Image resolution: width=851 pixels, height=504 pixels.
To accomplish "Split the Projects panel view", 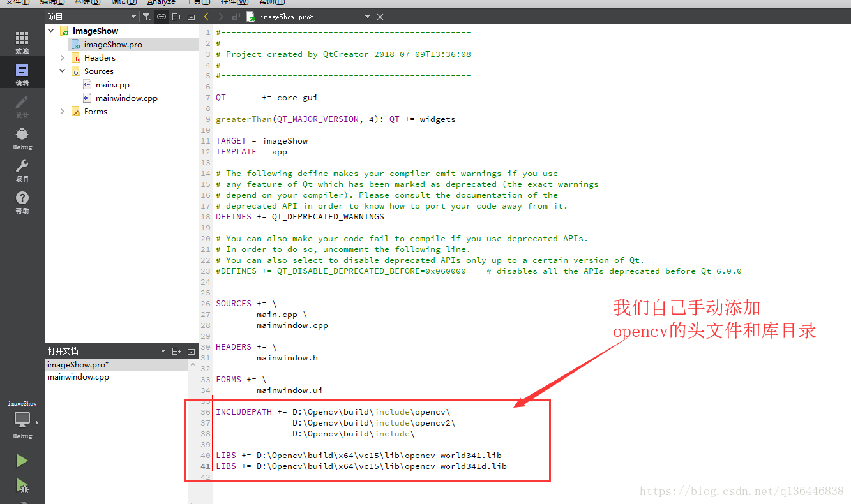I will coord(177,17).
